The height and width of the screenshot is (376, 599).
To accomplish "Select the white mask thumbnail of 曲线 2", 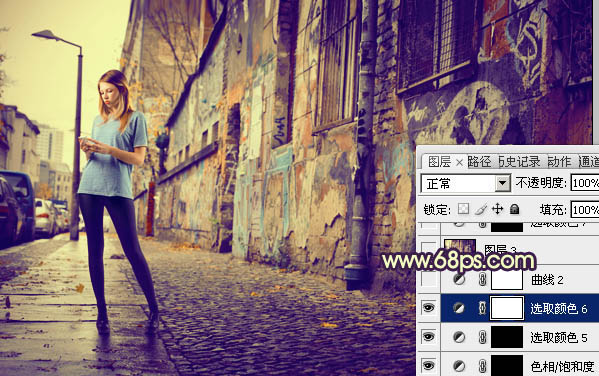I will tap(507, 280).
